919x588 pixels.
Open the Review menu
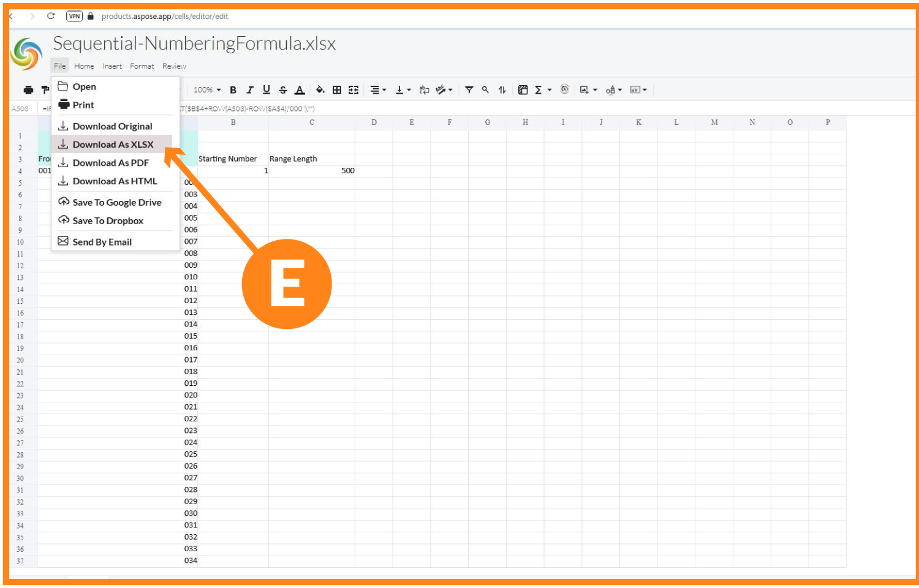(174, 66)
